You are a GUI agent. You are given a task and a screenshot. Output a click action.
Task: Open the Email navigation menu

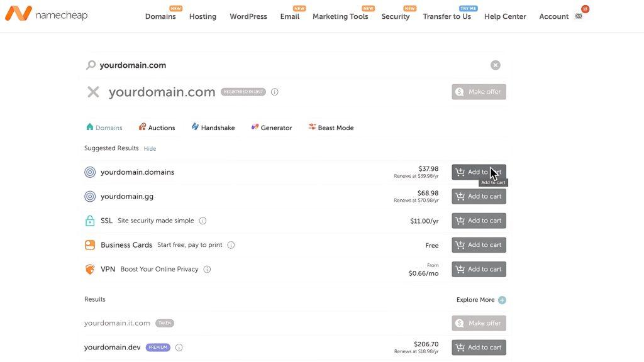(x=289, y=16)
